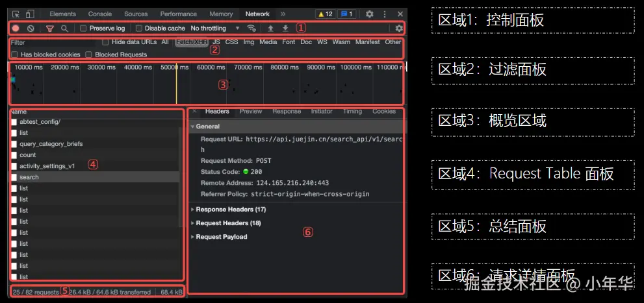This screenshot has height=303, width=644.
Task: Click the yellow marker line in the overview timeline
Action: point(177,83)
